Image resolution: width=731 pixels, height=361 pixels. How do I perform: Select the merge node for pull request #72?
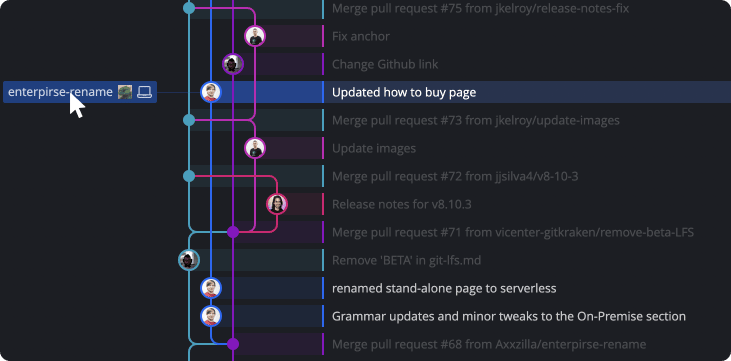pos(189,176)
